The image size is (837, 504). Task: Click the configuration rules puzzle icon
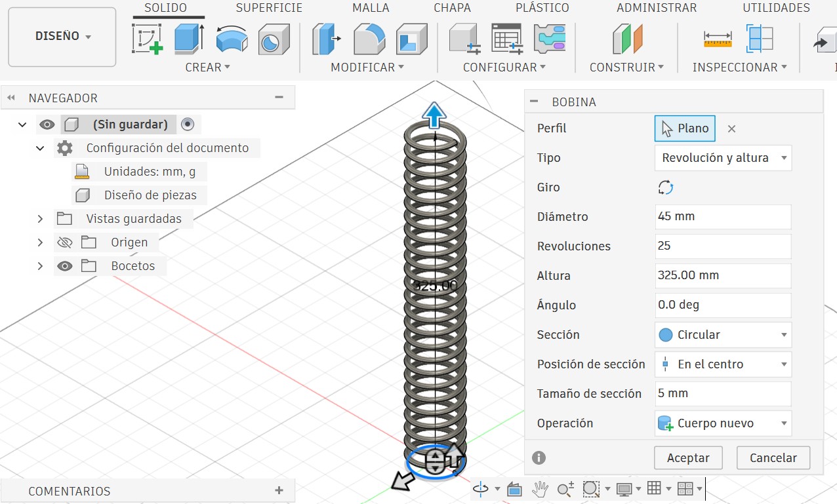[549, 39]
